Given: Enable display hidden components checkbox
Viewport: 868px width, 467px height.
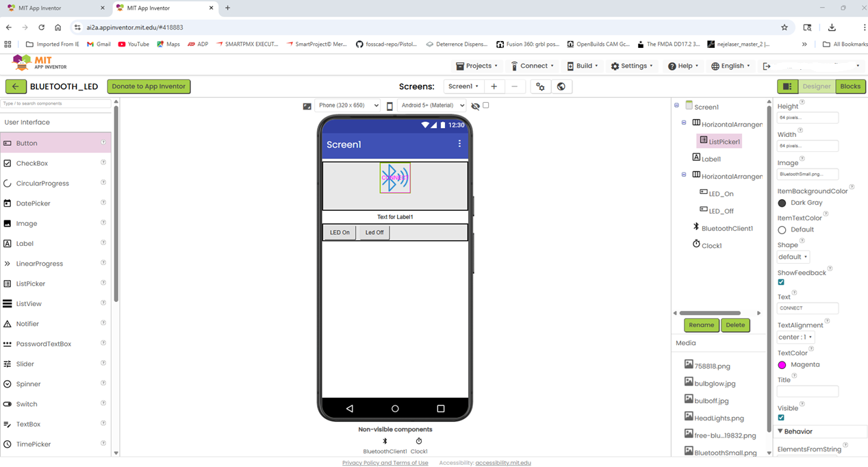Looking at the screenshot, I should (486, 105).
